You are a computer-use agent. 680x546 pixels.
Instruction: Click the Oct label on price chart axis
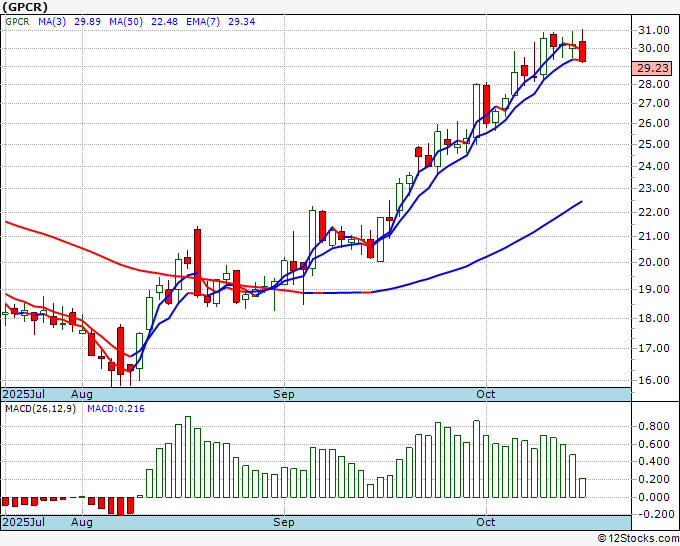point(486,394)
